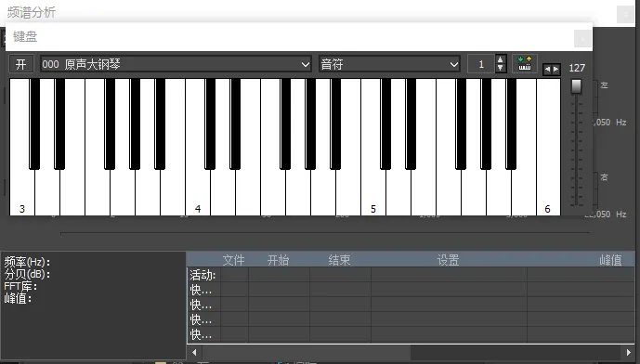640x364 pixels.
Task: Click the velocity slider handle at 127
Action: tap(576, 86)
